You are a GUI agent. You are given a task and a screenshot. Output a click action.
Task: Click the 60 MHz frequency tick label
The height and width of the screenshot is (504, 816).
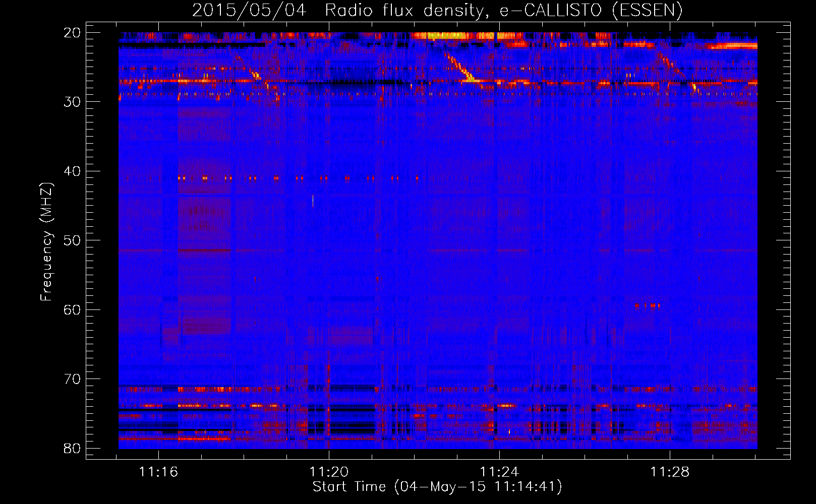[x=72, y=309]
